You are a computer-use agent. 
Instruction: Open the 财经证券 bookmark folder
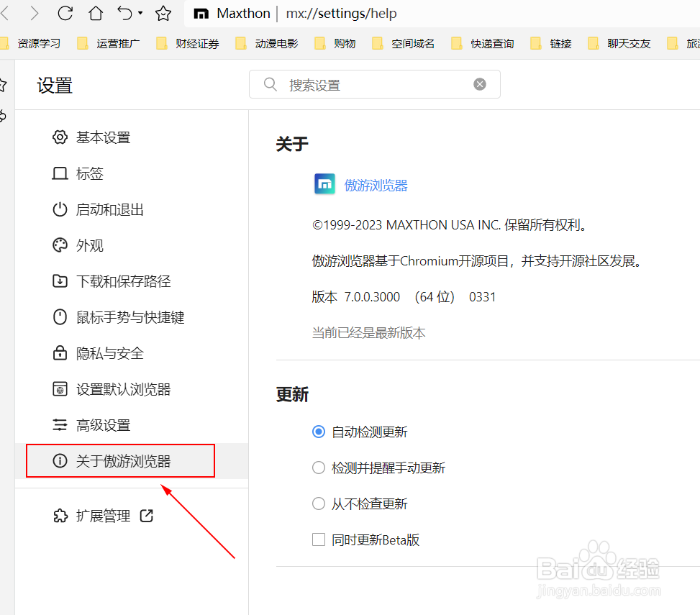(x=188, y=43)
